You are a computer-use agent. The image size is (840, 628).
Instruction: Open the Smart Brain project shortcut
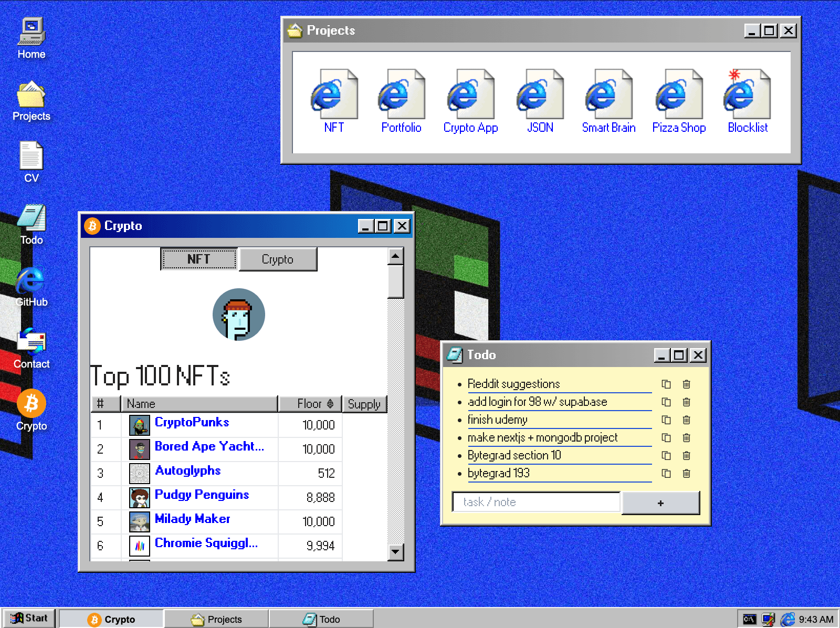point(609,101)
